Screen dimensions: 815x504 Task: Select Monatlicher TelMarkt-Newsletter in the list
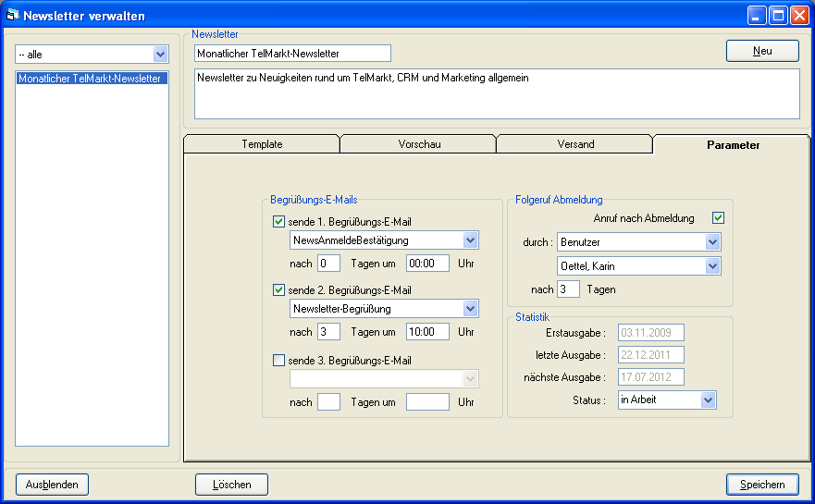90,79
